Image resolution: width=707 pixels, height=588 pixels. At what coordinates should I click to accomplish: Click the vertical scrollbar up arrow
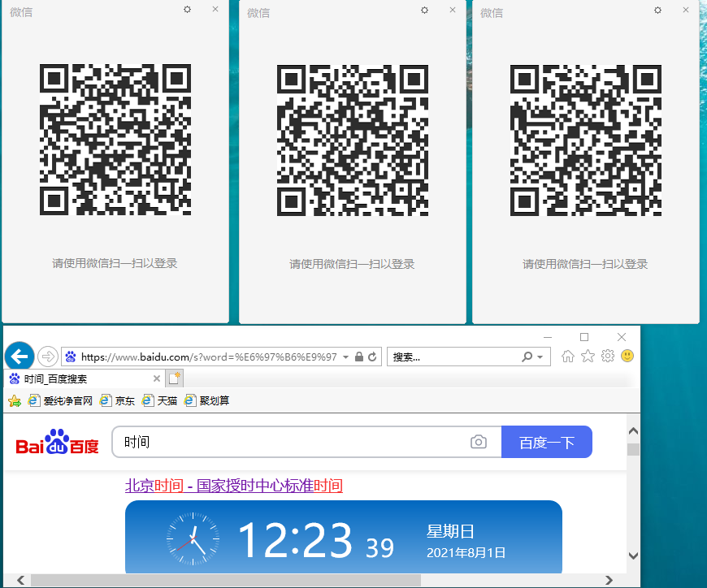633,431
